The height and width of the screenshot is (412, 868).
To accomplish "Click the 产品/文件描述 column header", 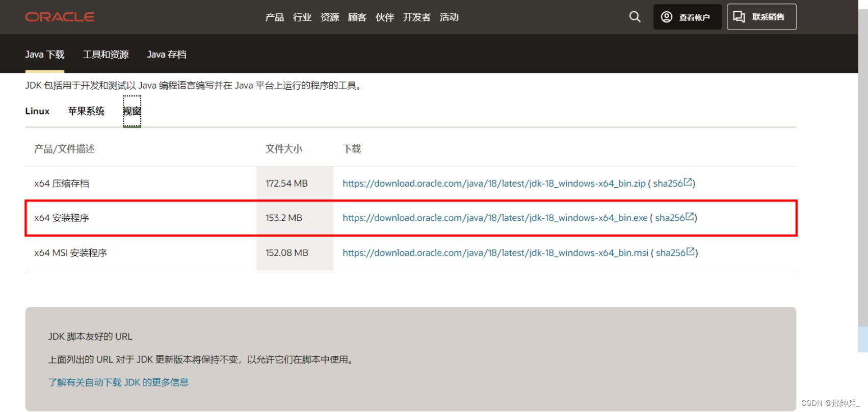I will (x=64, y=149).
